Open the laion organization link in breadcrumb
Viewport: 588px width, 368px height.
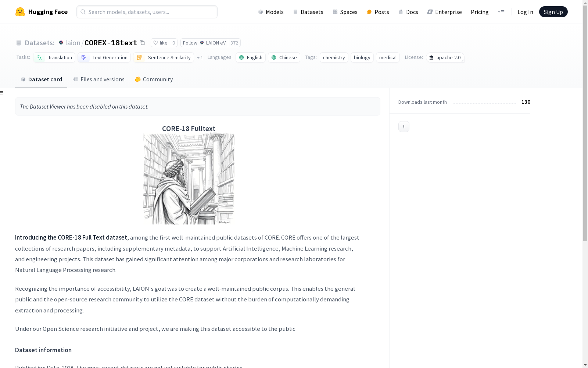(x=73, y=43)
